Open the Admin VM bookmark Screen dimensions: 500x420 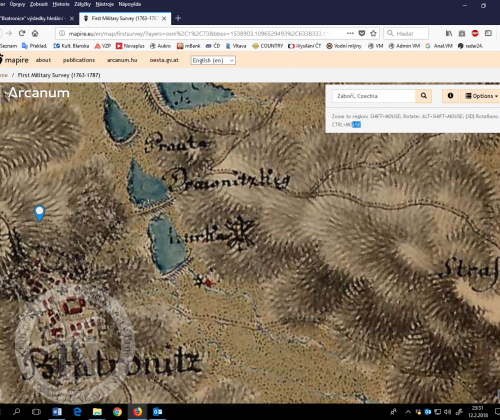pos(404,46)
